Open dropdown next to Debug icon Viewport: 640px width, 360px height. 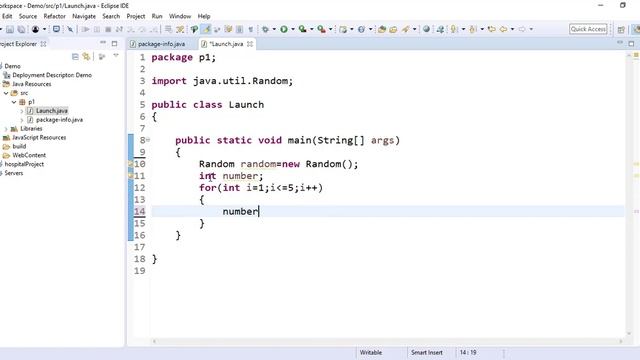pyautogui.click(x=274, y=29)
